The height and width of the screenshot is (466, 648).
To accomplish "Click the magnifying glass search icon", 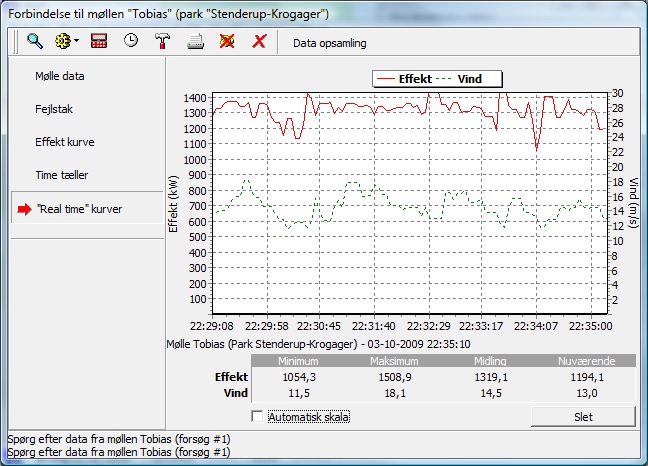I will tap(35, 41).
